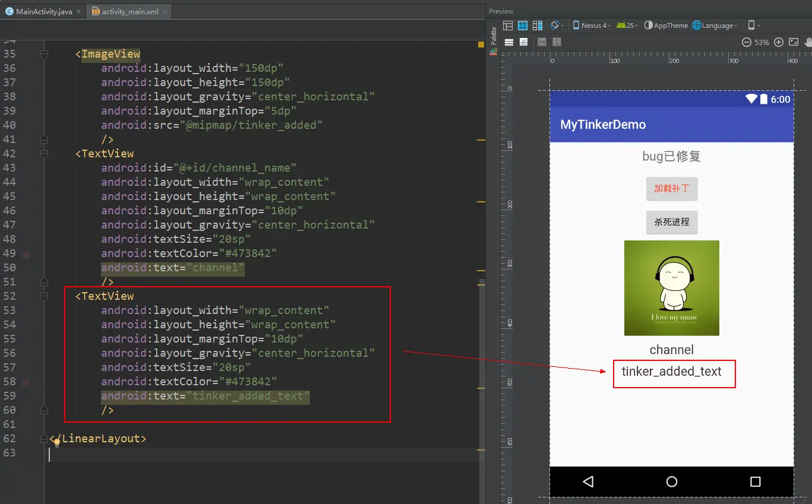This screenshot has width=812, height=504.
Task: Open the Nexus 4 device dropdown
Action: point(591,26)
